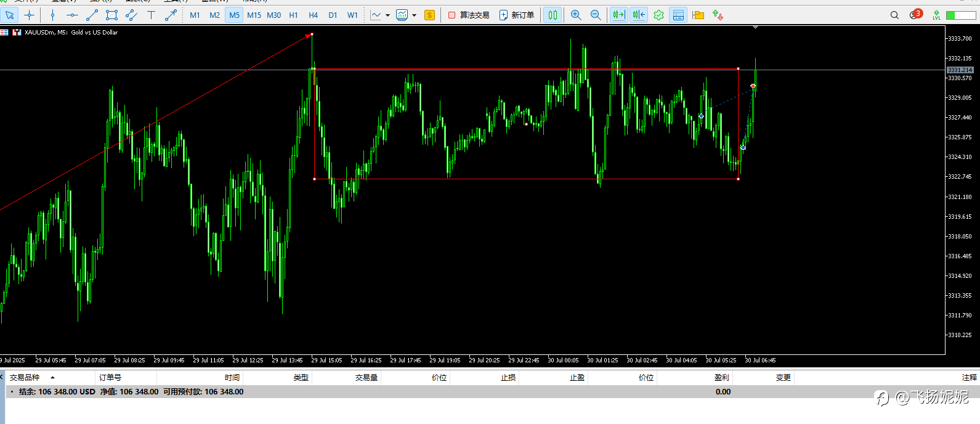Switch to the H1 timeframe

293,15
